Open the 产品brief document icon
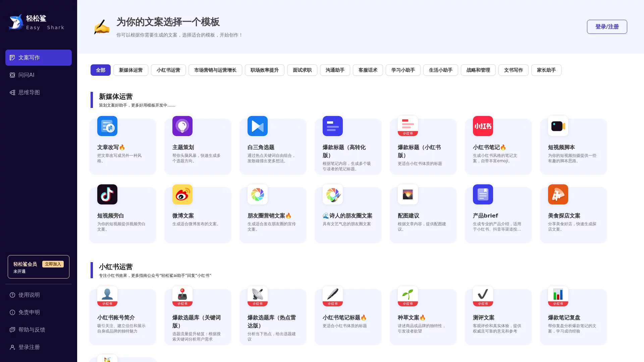The height and width of the screenshot is (362, 644). coord(483,194)
